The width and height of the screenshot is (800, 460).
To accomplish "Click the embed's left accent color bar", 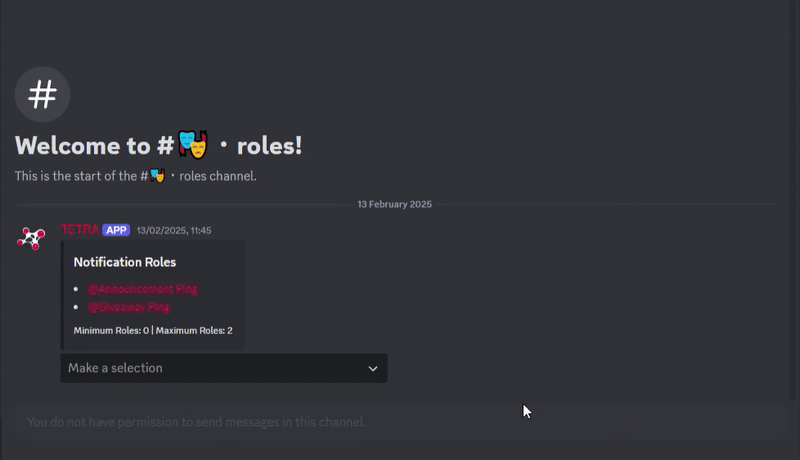I will (x=62, y=295).
